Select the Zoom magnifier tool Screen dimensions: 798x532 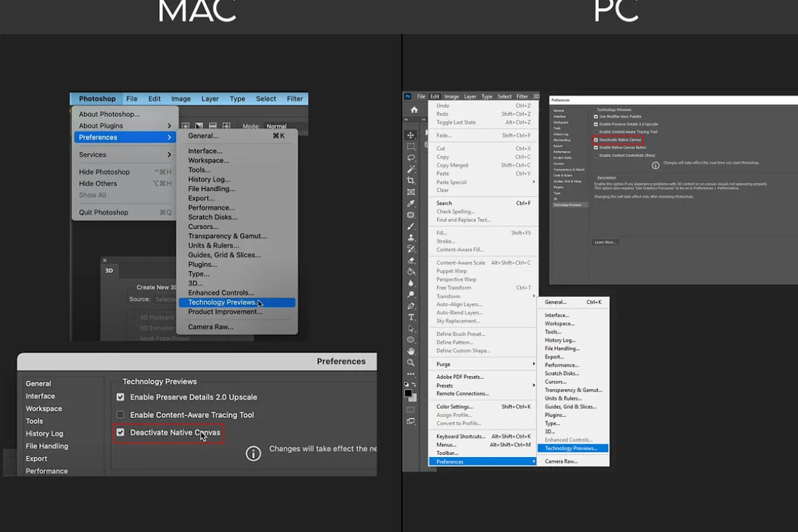point(411,363)
